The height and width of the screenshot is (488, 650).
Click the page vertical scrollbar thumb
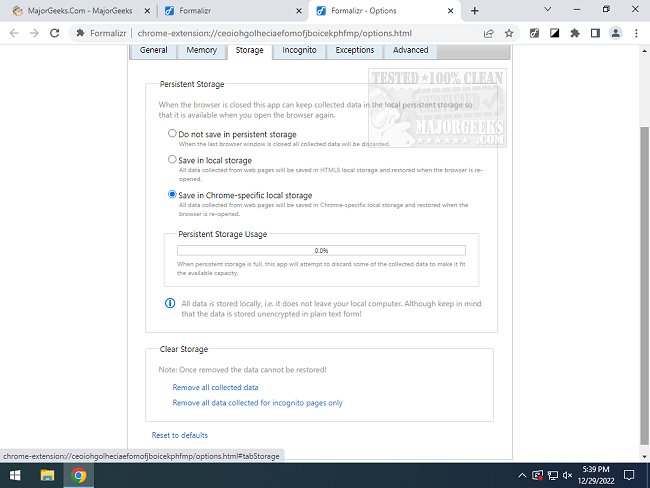644,286
